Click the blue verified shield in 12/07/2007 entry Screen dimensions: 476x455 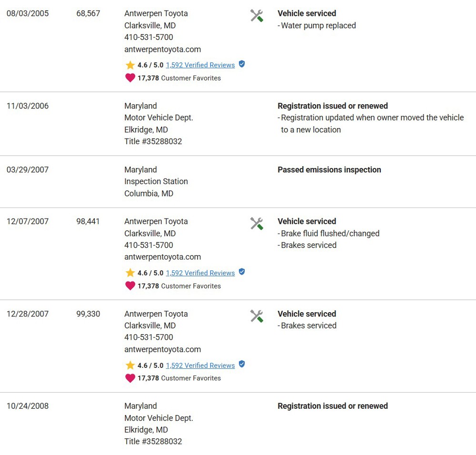[242, 272]
